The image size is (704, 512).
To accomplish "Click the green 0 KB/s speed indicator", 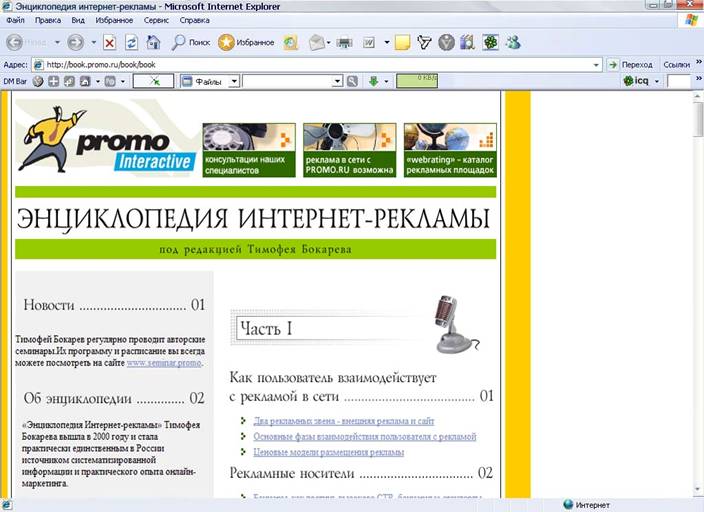I will coord(417,81).
